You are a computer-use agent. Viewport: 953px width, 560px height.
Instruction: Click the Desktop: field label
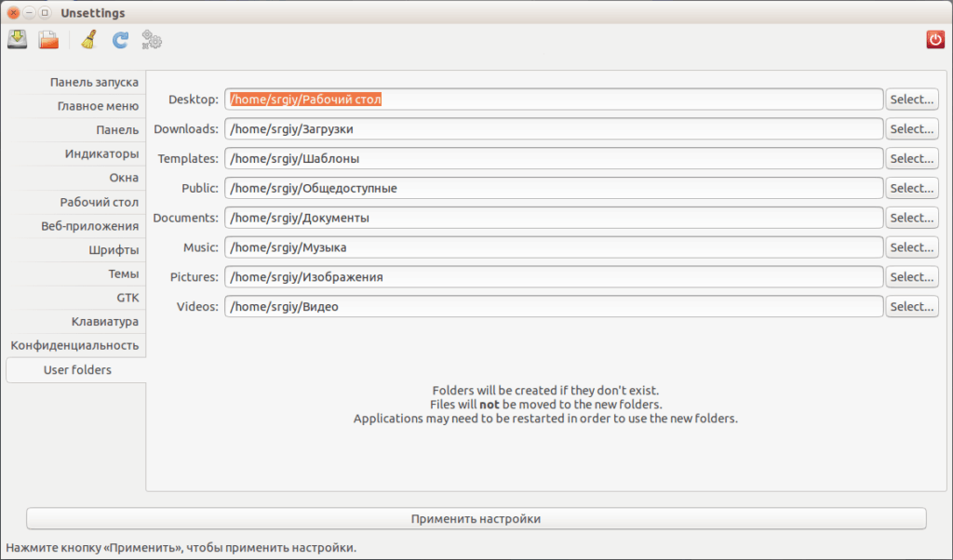[194, 99]
